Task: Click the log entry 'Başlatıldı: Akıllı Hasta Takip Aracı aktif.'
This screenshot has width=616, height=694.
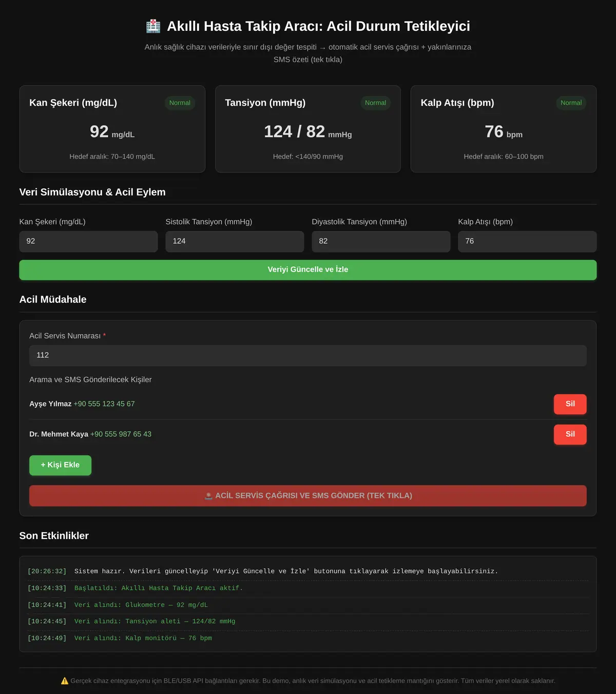Action: pyautogui.click(x=308, y=588)
